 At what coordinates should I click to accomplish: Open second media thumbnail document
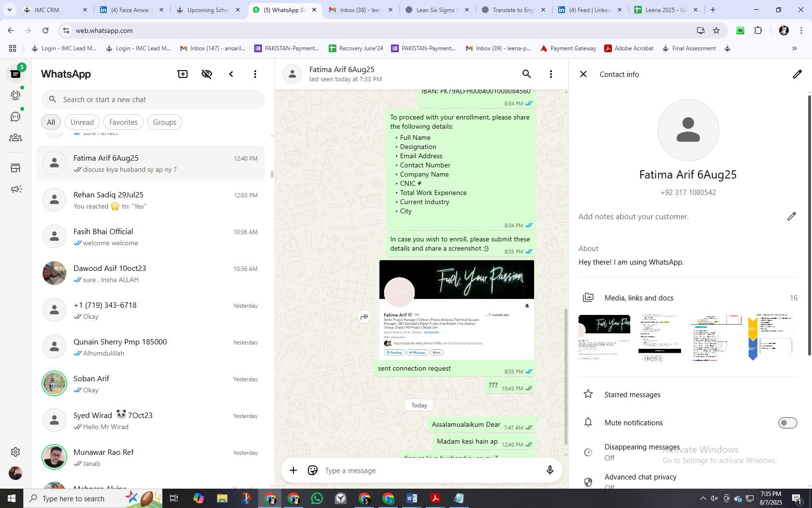coord(660,338)
